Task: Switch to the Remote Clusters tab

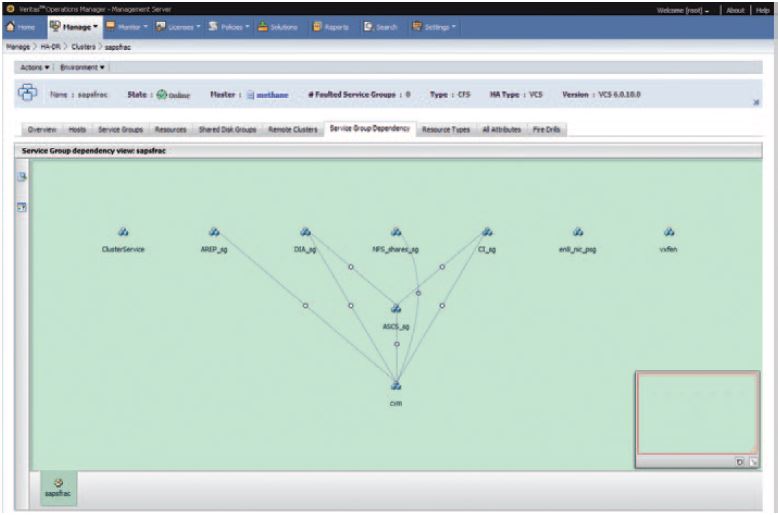Action: (293, 129)
